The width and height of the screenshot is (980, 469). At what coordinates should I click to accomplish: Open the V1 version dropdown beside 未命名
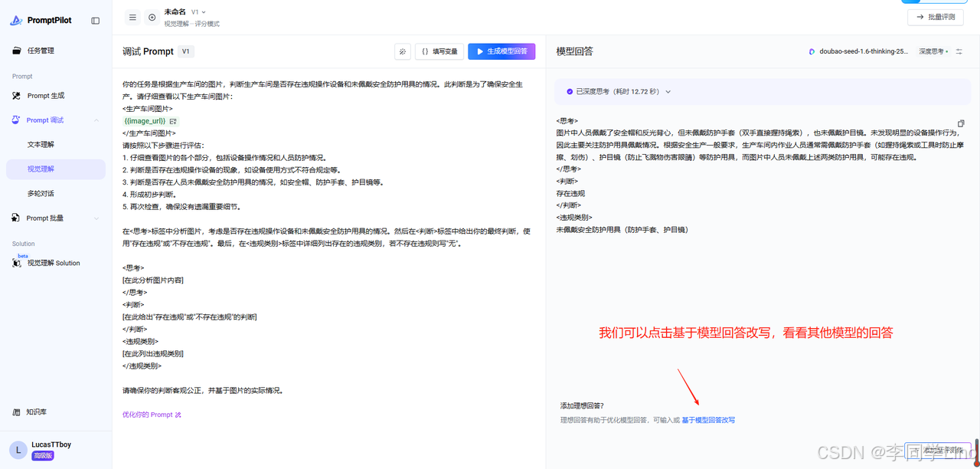click(x=198, y=12)
